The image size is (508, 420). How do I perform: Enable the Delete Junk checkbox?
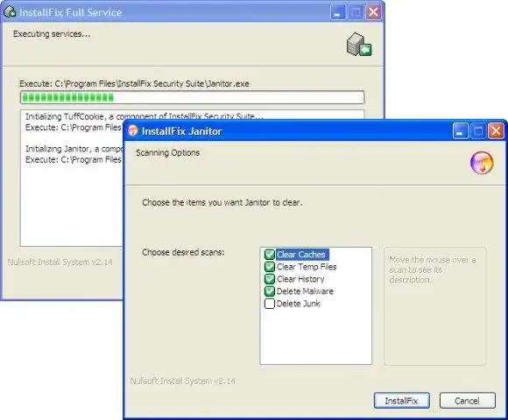(x=270, y=304)
